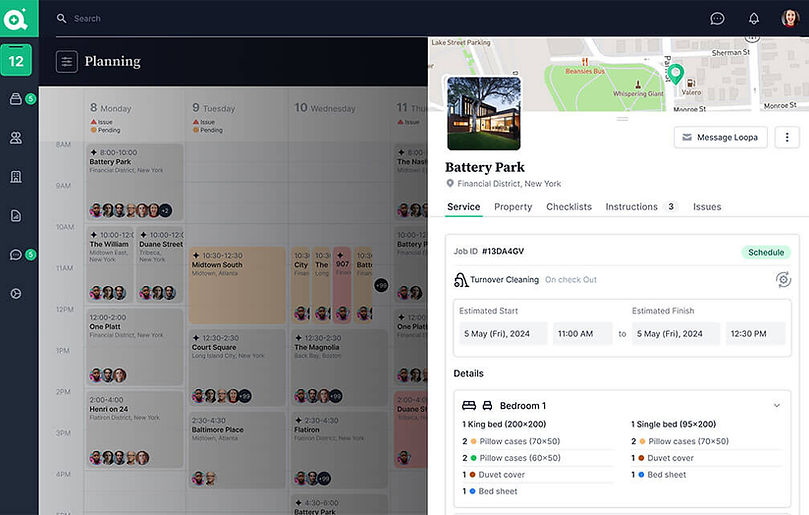The width and height of the screenshot is (809, 515).
Task: Select the 9 Tuesday column header
Action: 214,108
